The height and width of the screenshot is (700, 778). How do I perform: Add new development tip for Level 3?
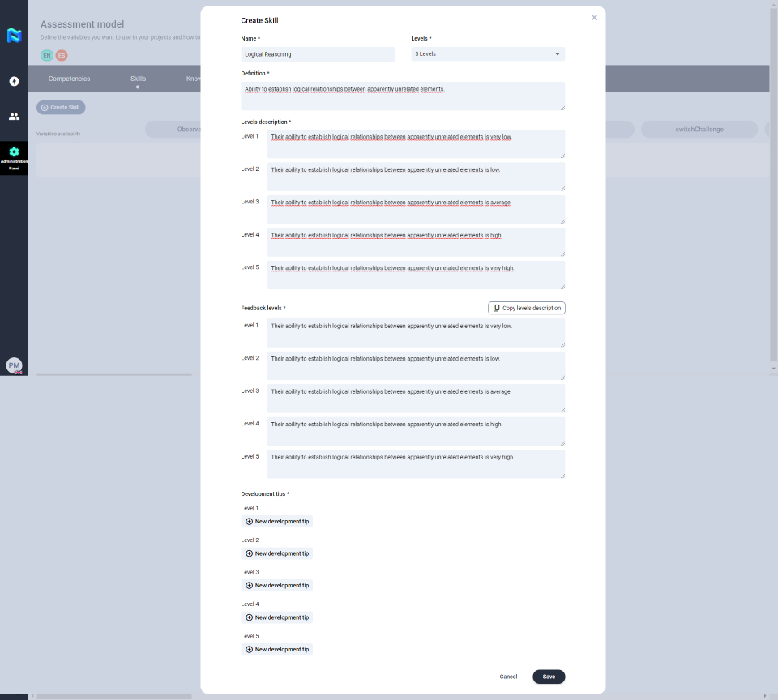click(277, 586)
